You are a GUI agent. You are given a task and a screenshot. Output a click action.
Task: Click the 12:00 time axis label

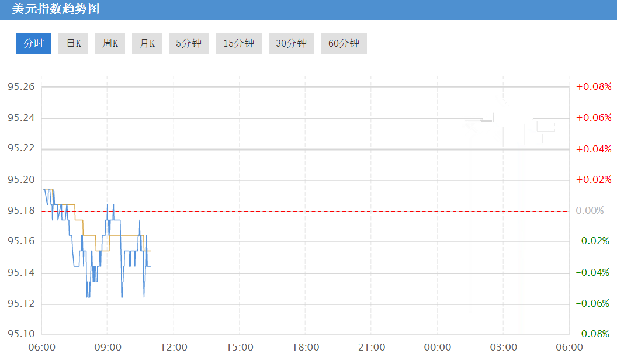pyautogui.click(x=174, y=348)
